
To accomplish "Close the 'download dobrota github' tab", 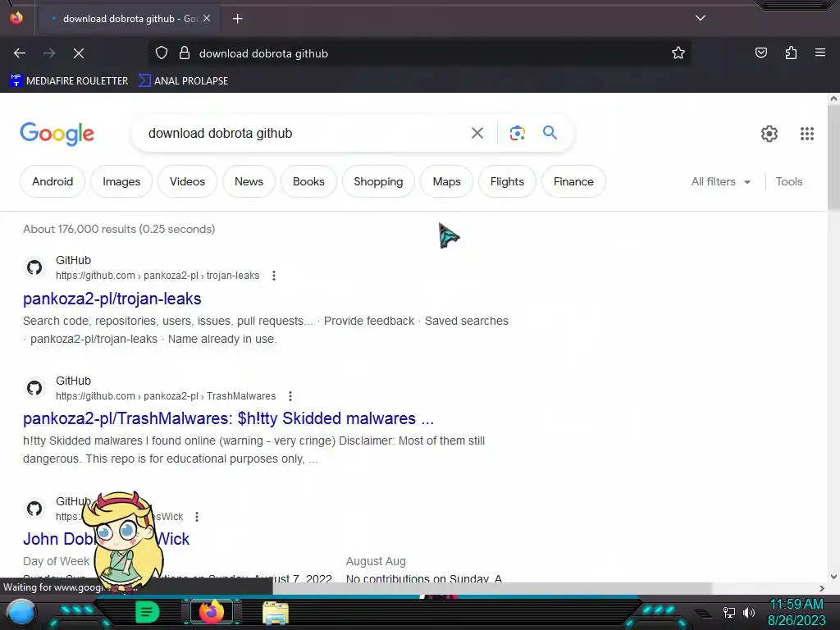I will point(207,19).
